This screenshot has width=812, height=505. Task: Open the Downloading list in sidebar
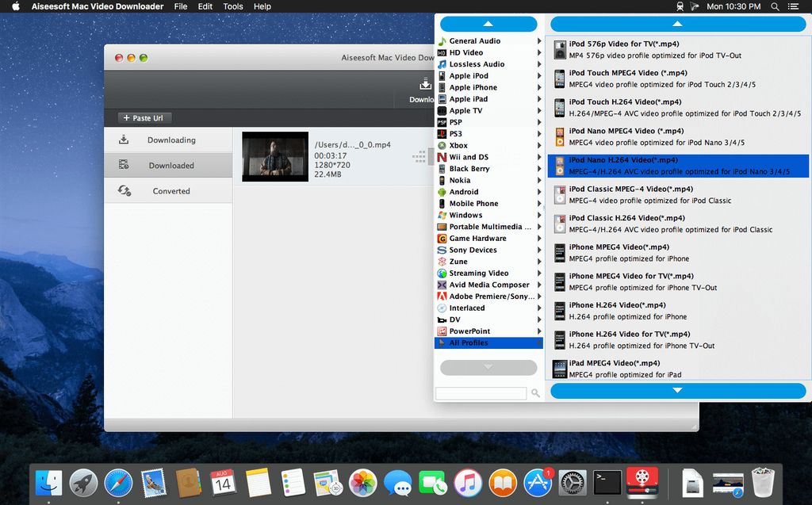(170, 140)
